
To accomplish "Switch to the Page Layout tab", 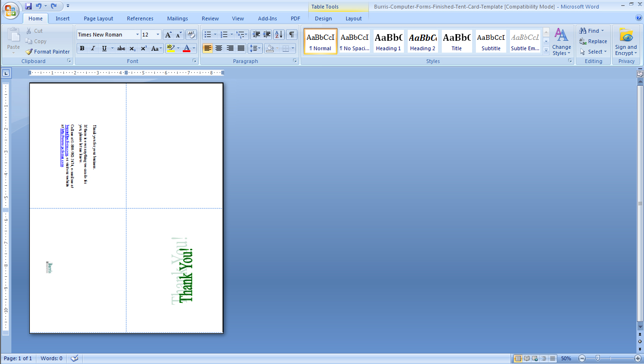I will pos(98,18).
